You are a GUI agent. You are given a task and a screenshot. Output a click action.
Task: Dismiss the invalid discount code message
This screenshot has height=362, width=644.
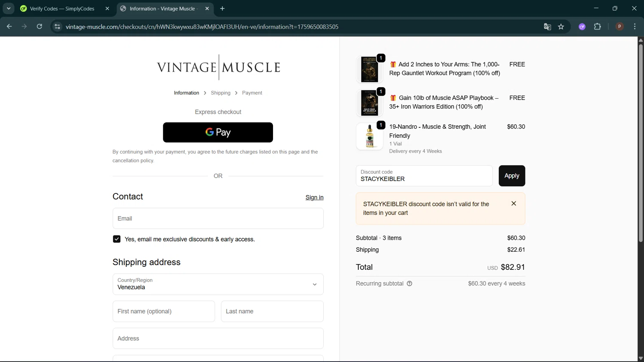click(513, 204)
